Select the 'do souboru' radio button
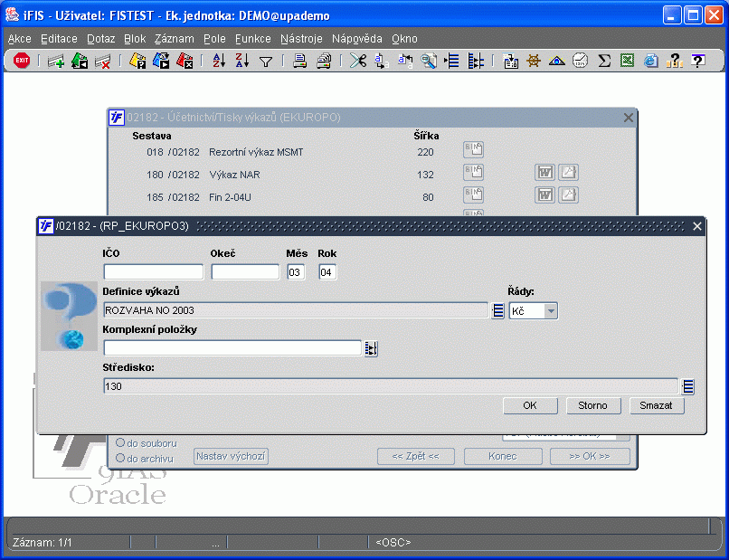 (x=120, y=442)
